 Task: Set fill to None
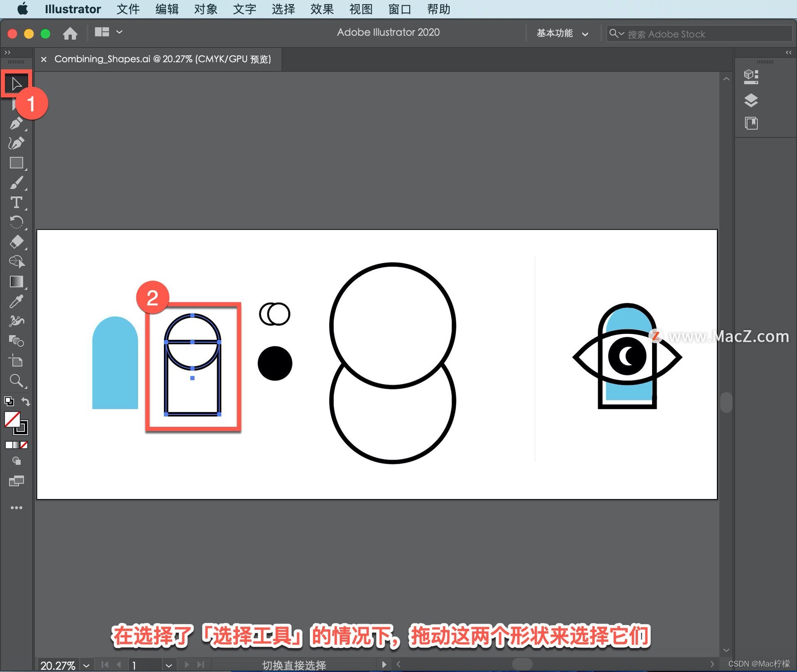[24, 445]
